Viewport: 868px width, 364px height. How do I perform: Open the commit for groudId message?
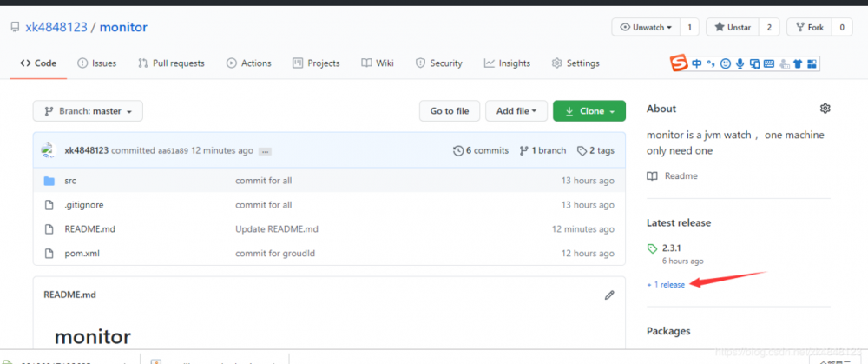click(x=275, y=253)
